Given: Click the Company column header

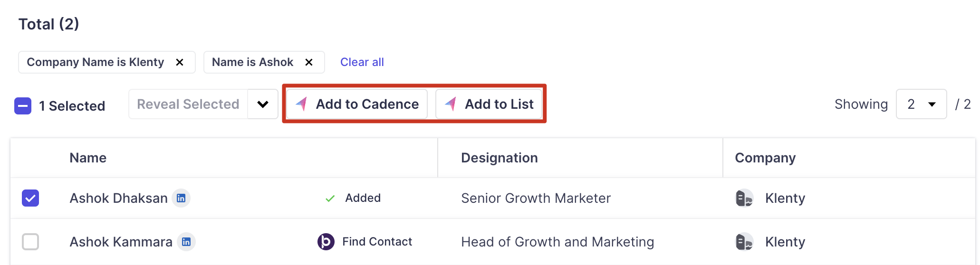Looking at the screenshot, I should [x=765, y=158].
